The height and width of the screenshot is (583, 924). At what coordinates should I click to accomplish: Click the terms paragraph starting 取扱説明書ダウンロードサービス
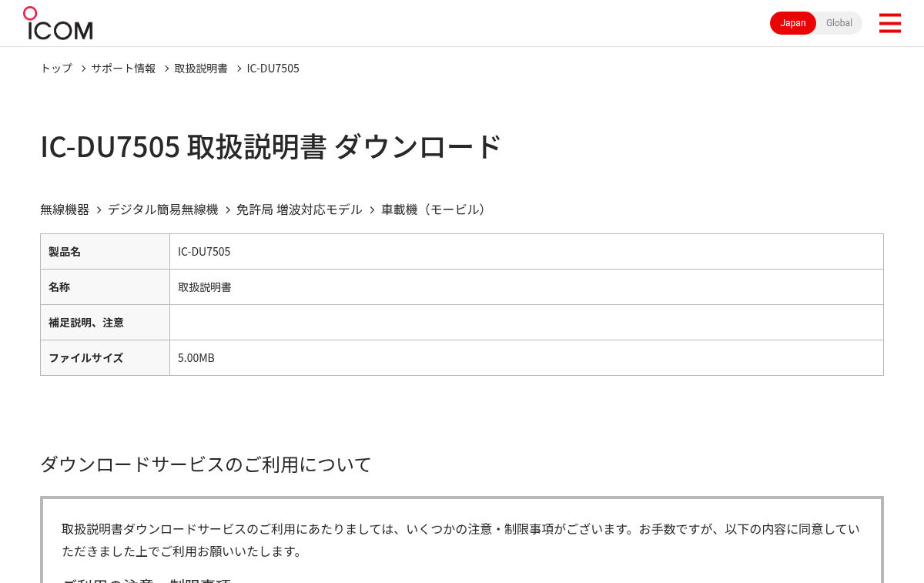(x=460, y=540)
